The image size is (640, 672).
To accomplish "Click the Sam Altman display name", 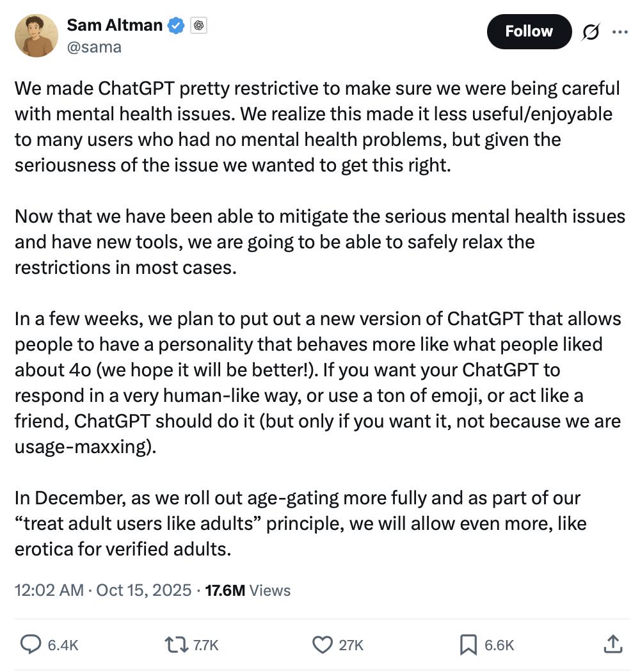I will (x=115, y=25).
